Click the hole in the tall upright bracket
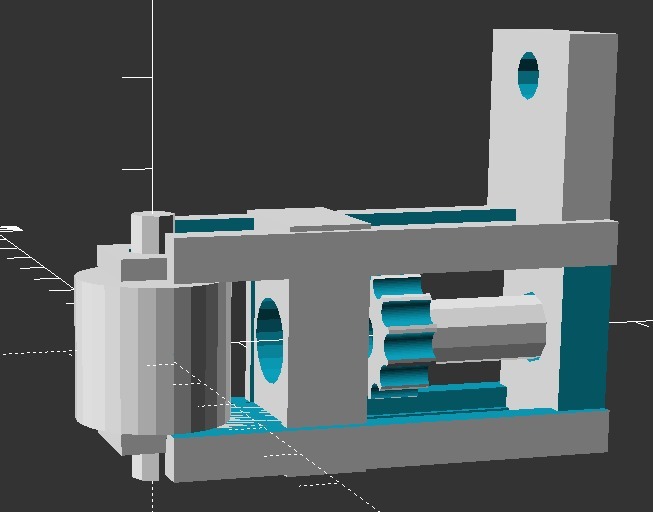The image size is (653, 512). [528, 75]
